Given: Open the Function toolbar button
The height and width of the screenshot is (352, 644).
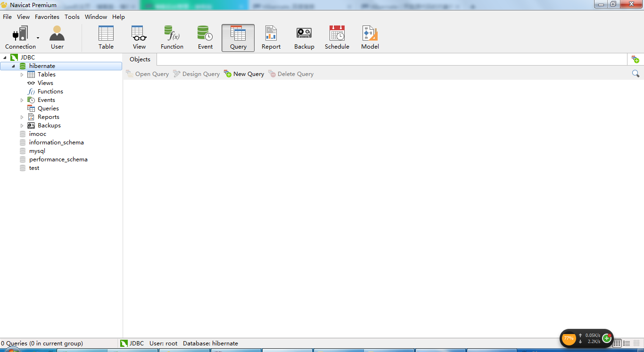Looking at the screenshot, I should [172, 38].
